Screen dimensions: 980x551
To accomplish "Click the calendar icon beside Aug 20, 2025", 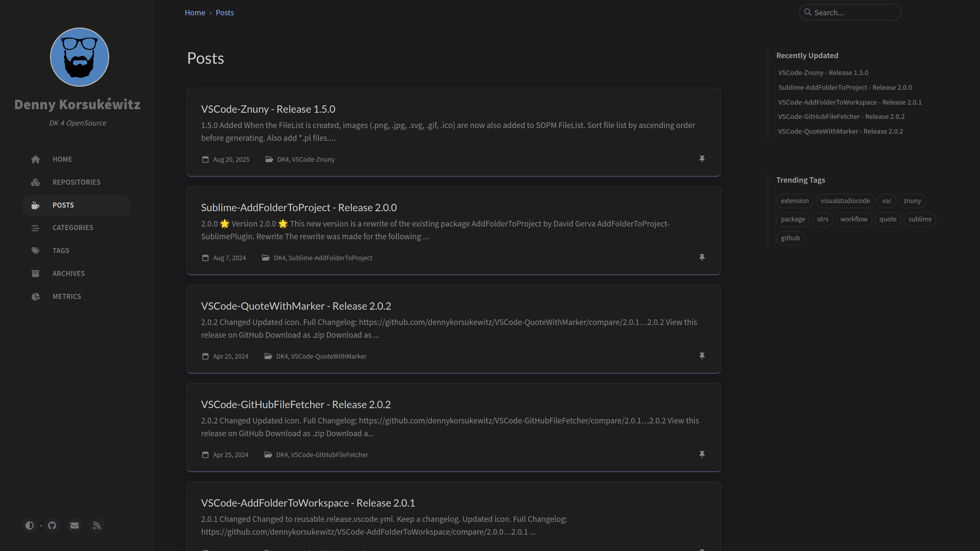I will (x=205, y=159).
